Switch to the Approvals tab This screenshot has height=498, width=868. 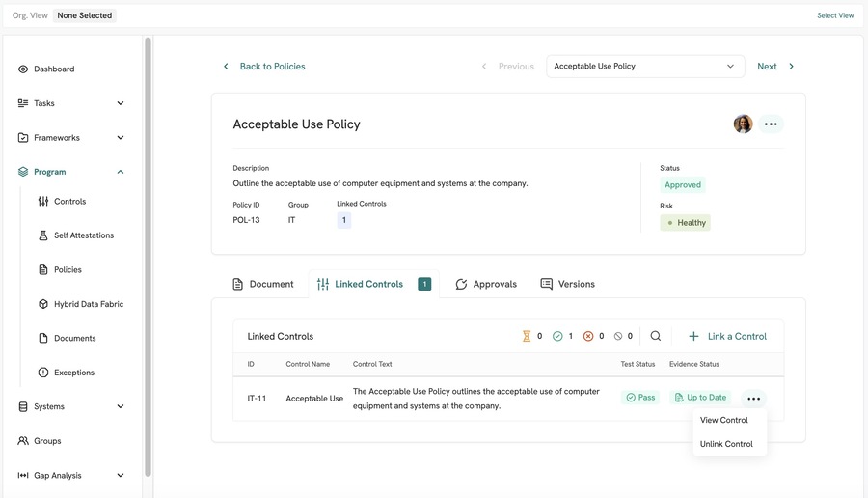coord(486,284)
